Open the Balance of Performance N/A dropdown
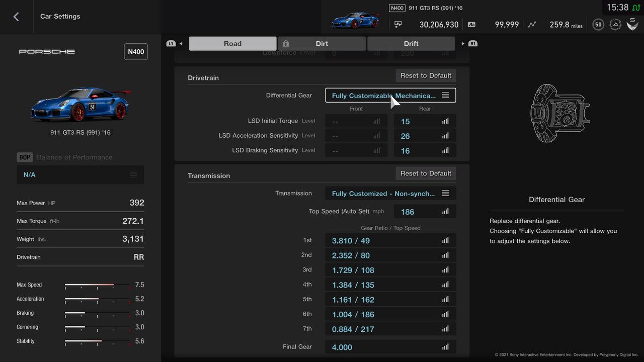 point(80,175)
